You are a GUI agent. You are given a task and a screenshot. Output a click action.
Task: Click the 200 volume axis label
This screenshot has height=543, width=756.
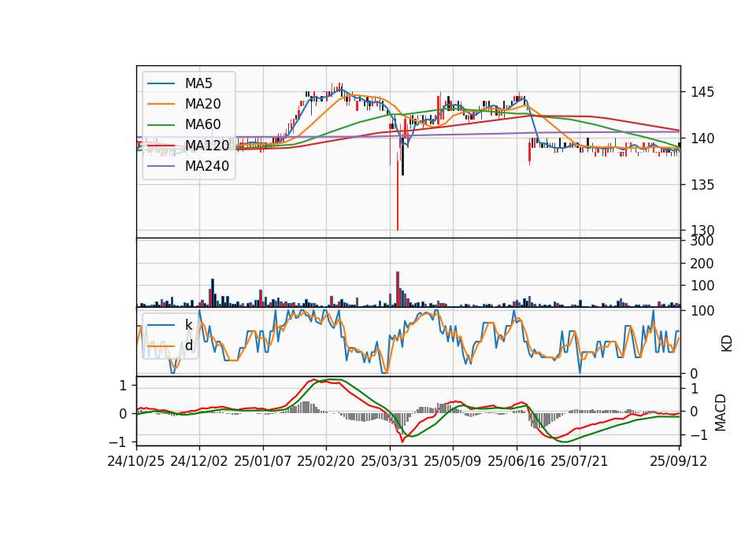pos(702,264)
